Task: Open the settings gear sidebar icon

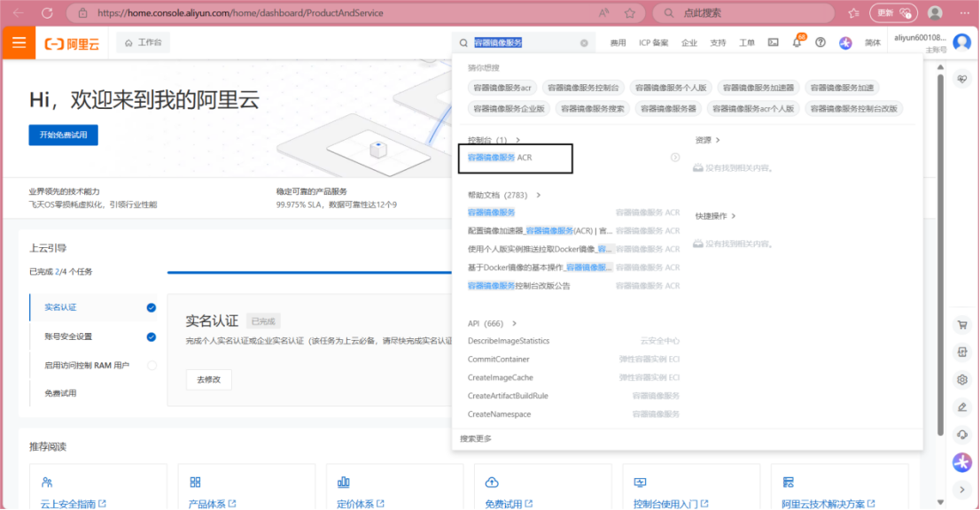Action: coord(962,380)
